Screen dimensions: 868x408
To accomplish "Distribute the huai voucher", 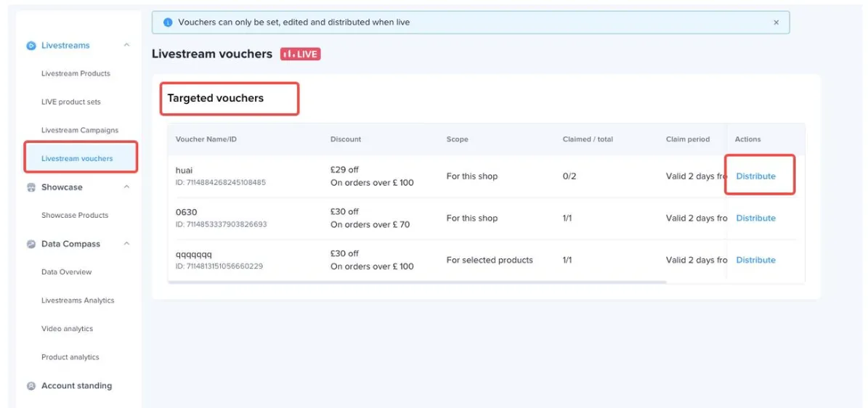I will click(x=755, y=176).
